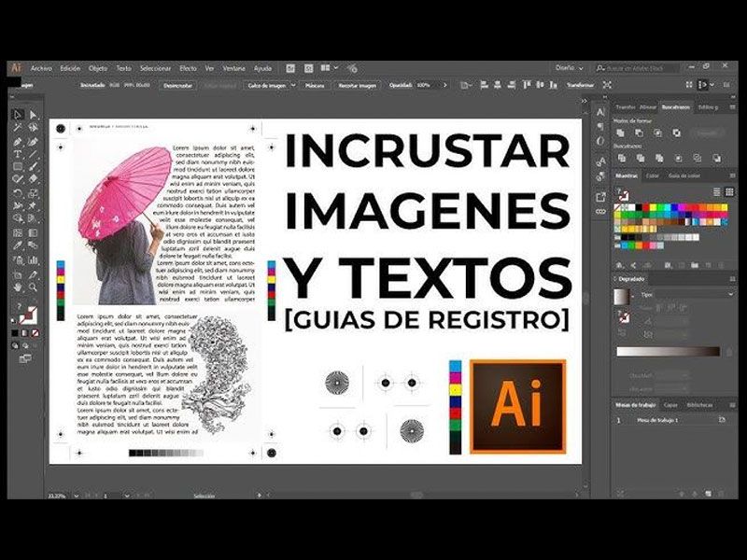Choose the Shaper pencil tool
Screen dimensions: 747x560
(18, 179)
